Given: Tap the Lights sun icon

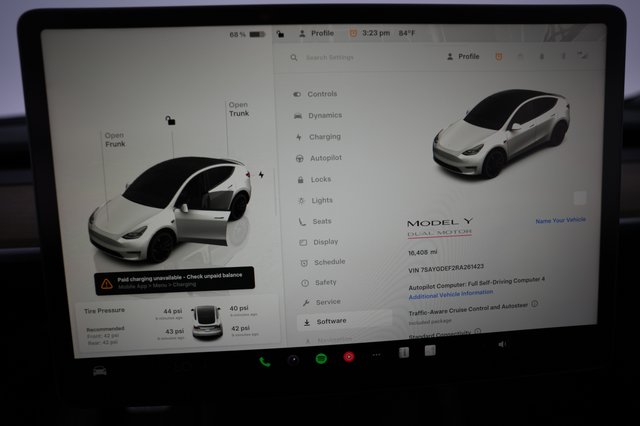Looking at the screenshot, I should point(301,201).
